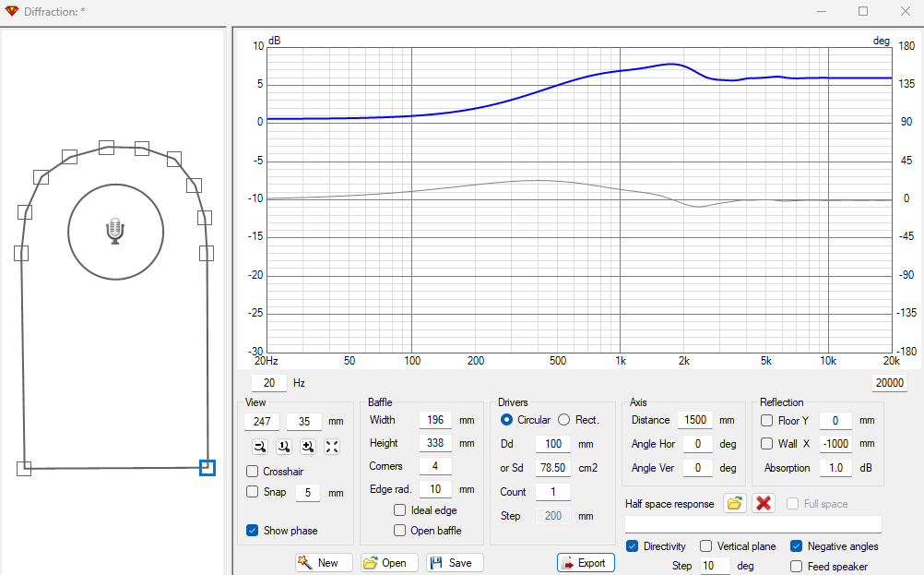The height and width of the screenshot is (575, 924).
Task: Enable the Feed speaker checkbox
Action: point(796,566)
